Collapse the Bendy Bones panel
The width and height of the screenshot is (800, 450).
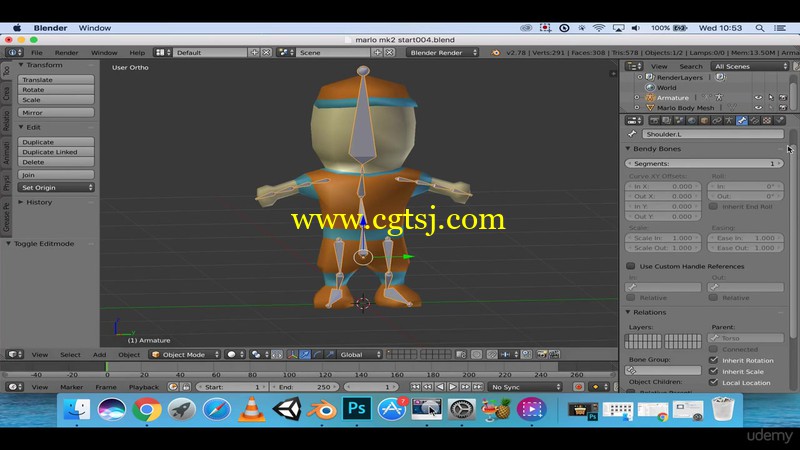[x=628, y=149]
